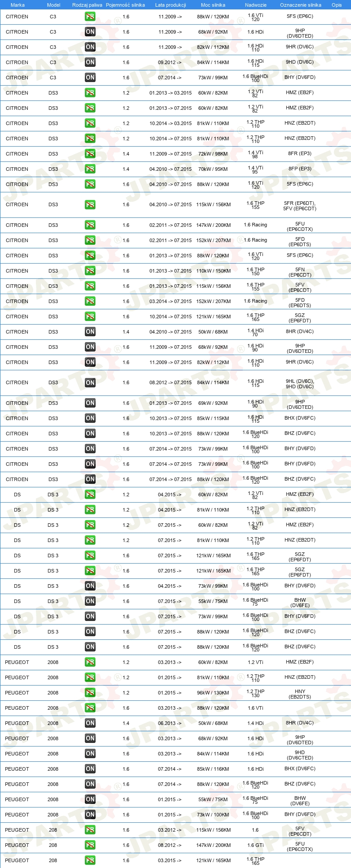Select power cell 110kW / 150KM
351x868 pixels.
(x=213, y=271)
